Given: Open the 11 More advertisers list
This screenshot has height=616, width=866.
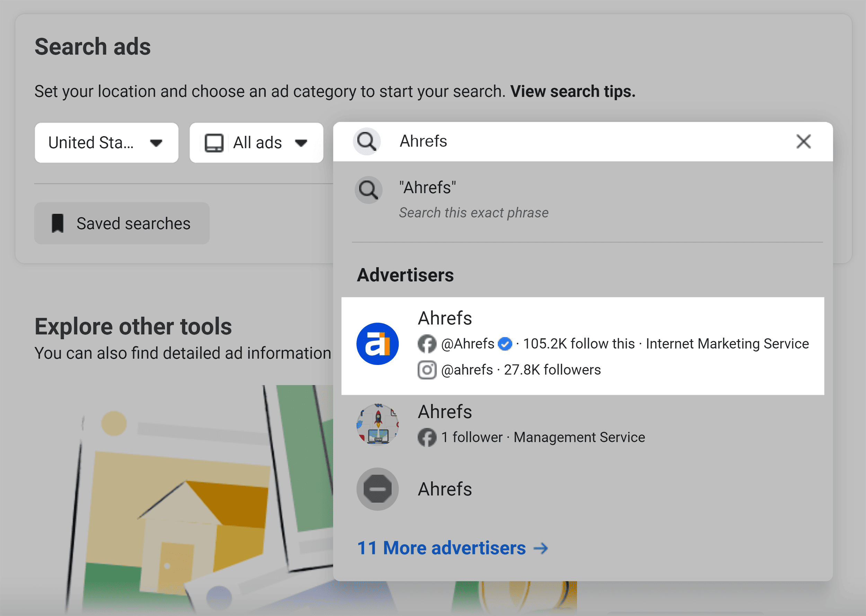Looking at the screenshot, I should point(442,548).
